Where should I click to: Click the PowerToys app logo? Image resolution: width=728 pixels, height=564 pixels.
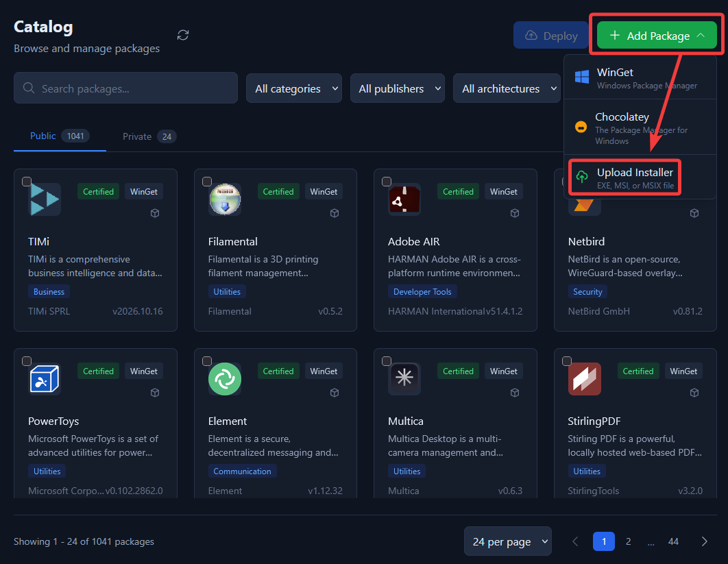(45, 379)
